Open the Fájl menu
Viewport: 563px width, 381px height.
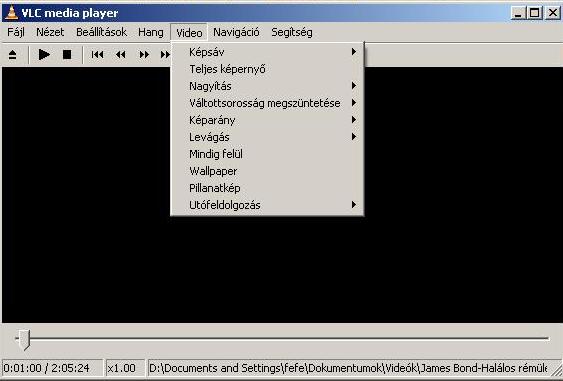click(16, 32)
